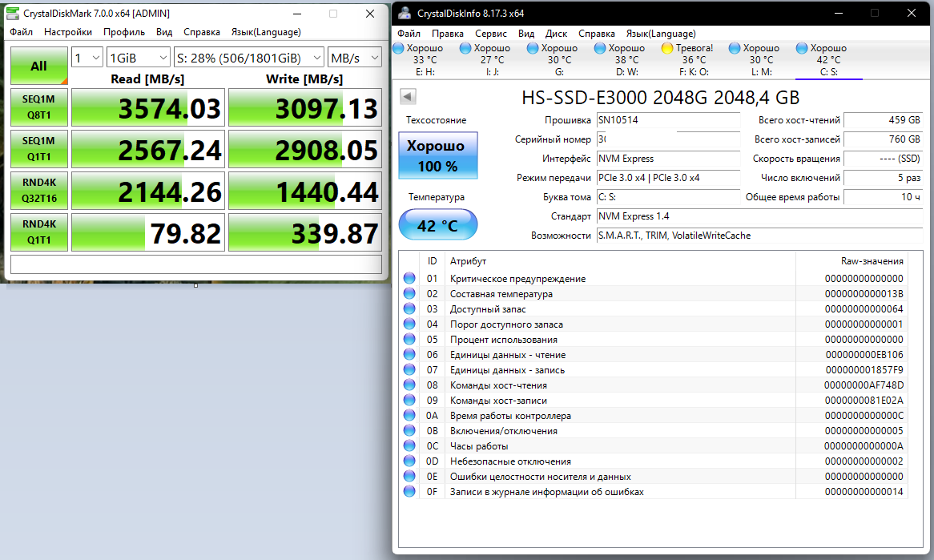Click status orb of attribute 0B Включения/отключения
Screen dimensions: 934x560
pyautogui.click(x=409, y=431)
